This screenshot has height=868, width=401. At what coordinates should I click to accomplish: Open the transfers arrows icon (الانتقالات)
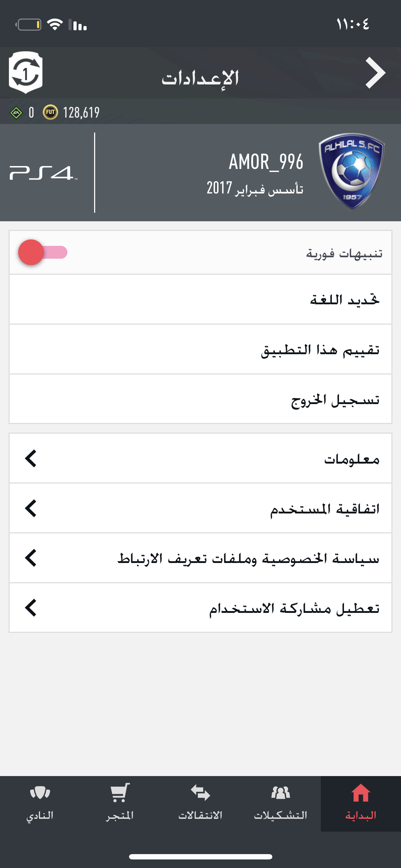200,792
